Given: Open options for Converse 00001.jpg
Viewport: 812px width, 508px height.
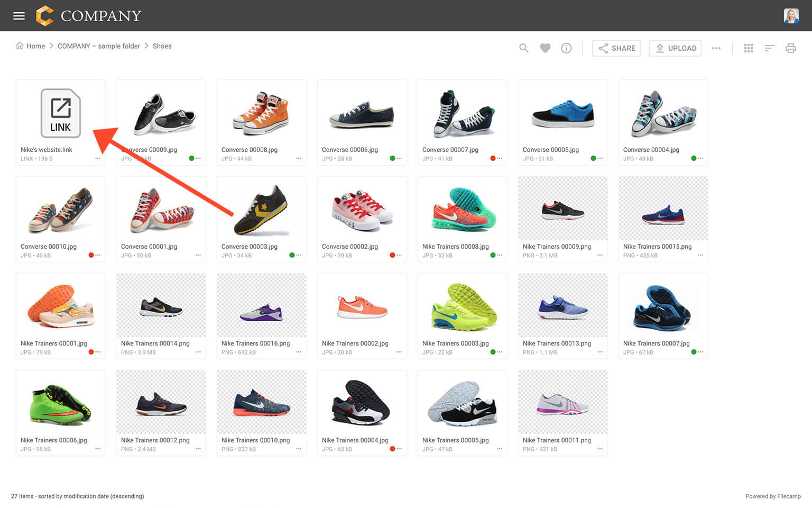Looking at the screenshot, I should point(198,255).
